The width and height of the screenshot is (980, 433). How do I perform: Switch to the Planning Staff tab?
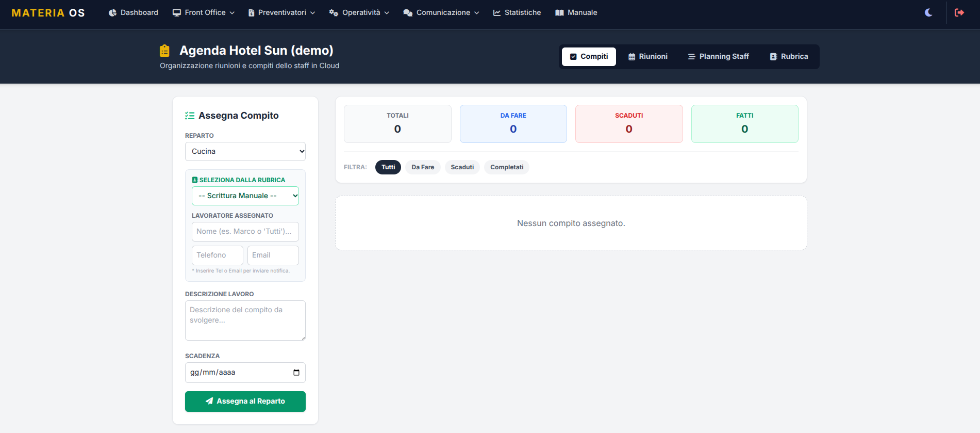[x=718, y=57]
